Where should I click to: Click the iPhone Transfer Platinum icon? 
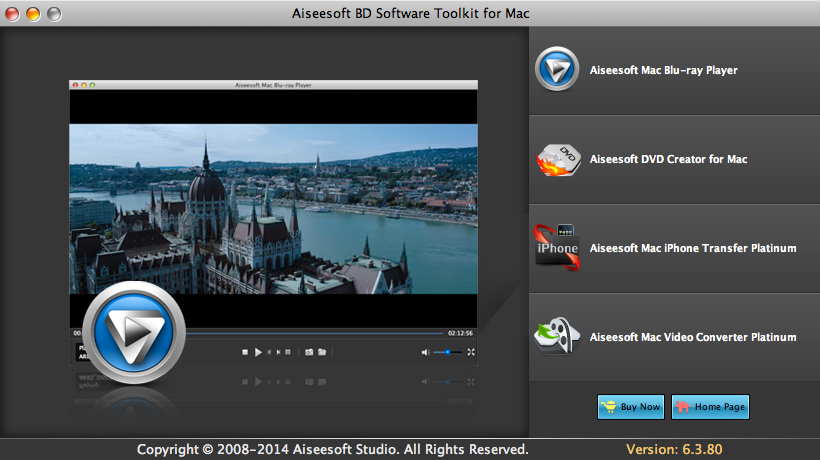(557, 248)
